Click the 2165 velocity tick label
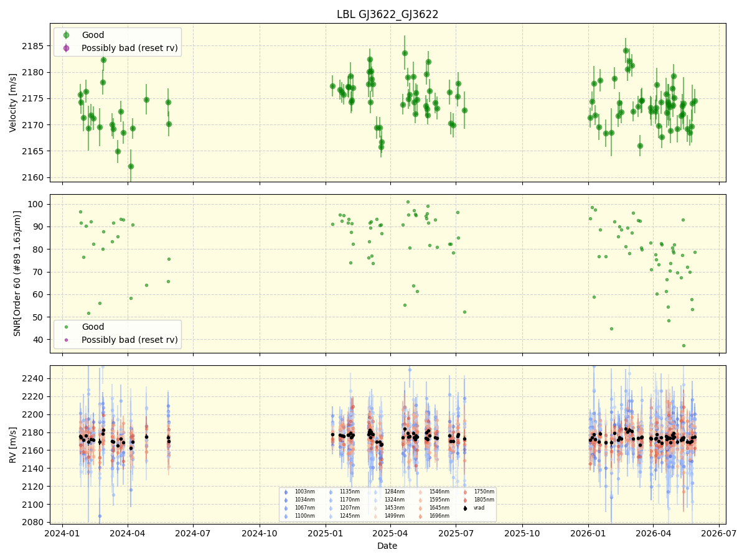Screen dimensions: 747x560 pos(34,151)
